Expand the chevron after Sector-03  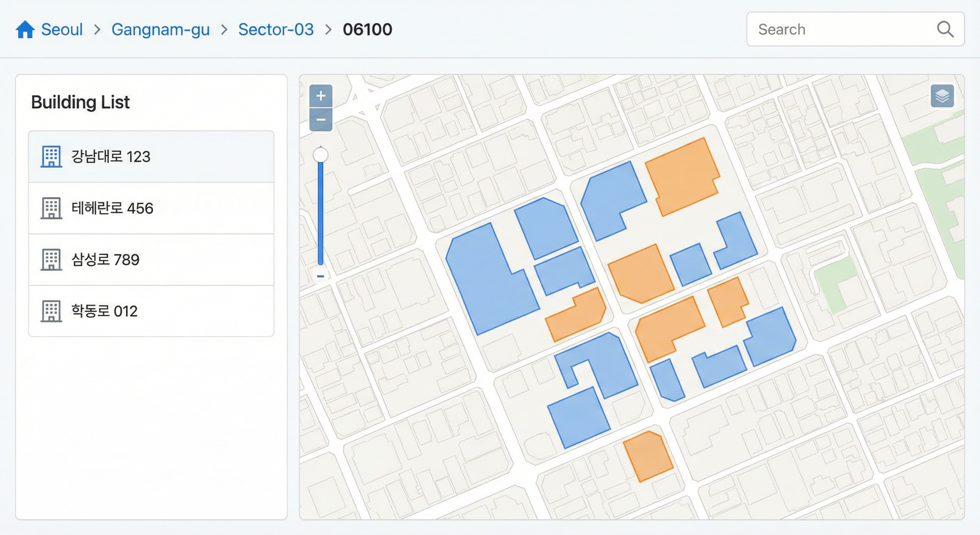point(328,30)
